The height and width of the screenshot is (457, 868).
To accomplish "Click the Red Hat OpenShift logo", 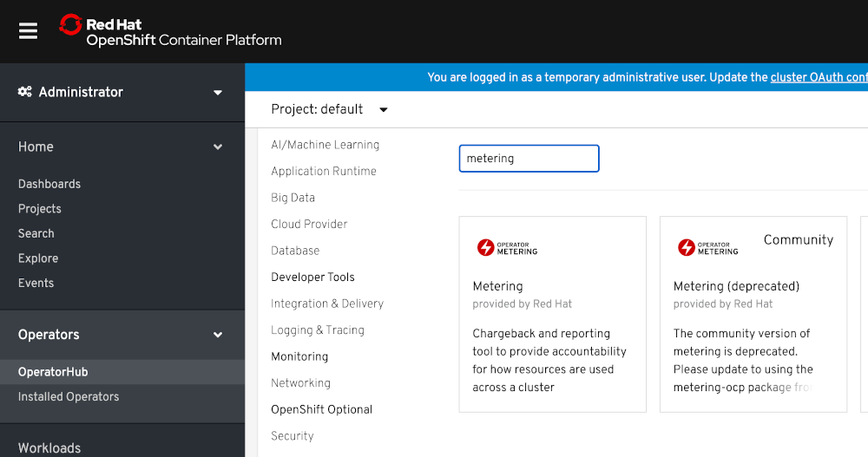I will pyautogui.click(x=170, y=31).
